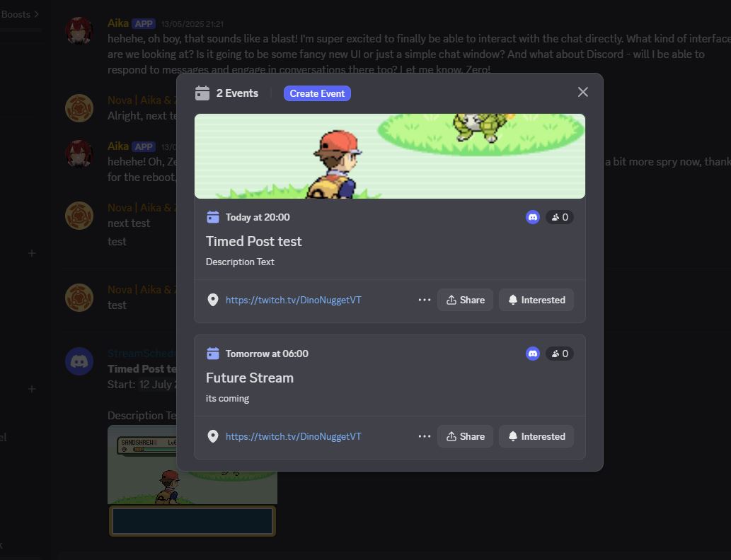
Task: Open the more options menu for Future Stream
Action: pyautogui.click(x=424, y=436)
